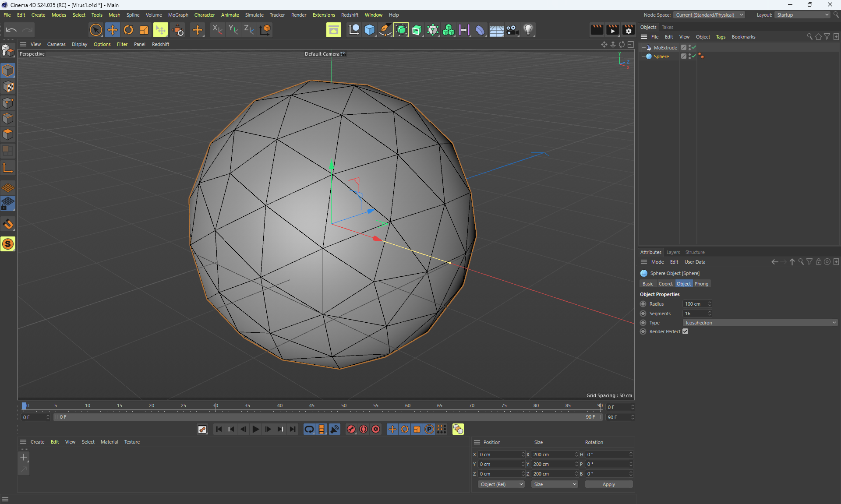Open the MoGraph menu

click(x=178, y=15)
